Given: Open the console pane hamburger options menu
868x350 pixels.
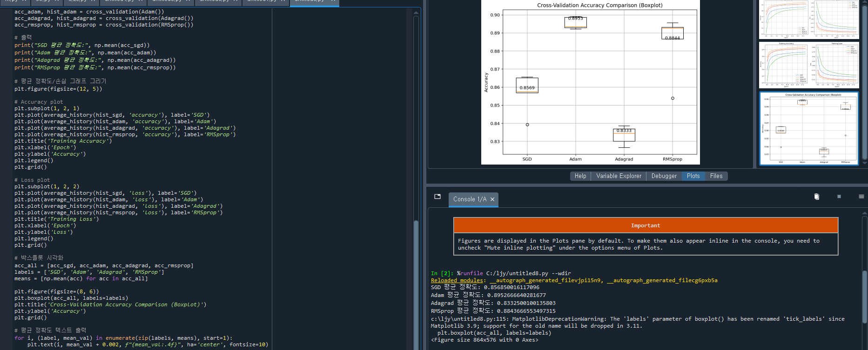Looking at the screenshot, I should [x=861, y=197].
